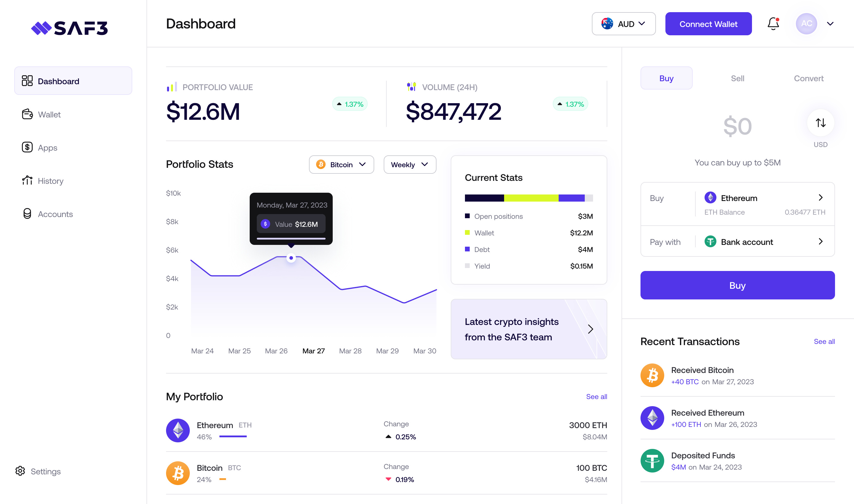See all in My Portfolio
The image size is (854, 504).
597,397
